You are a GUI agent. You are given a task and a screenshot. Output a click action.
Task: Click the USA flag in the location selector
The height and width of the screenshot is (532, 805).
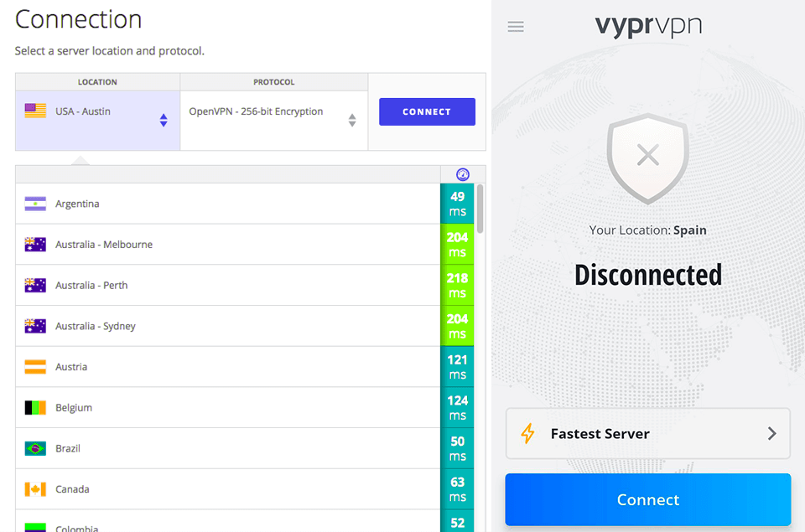[33, 110]
